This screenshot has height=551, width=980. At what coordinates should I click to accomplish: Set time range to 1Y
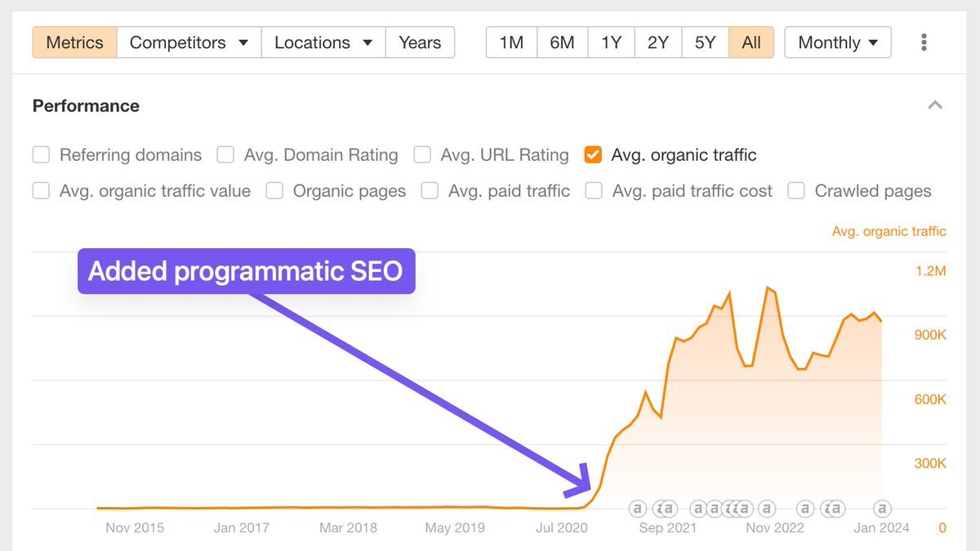(x=611, y=42)
